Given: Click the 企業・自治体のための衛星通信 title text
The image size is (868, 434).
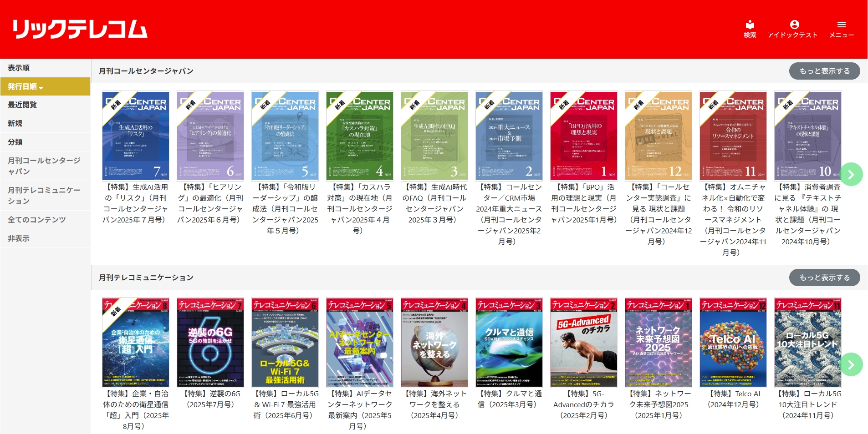Looking at the screenshot, I should pos(136,410).
